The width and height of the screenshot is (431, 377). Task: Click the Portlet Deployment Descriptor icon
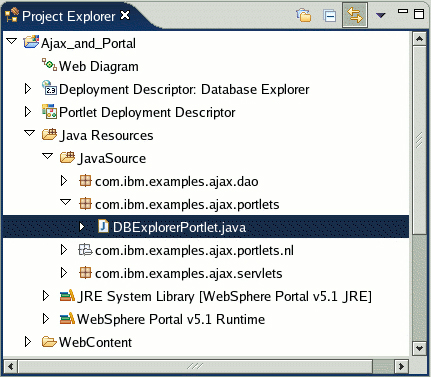pyautogui.click(x=49, y=111)
